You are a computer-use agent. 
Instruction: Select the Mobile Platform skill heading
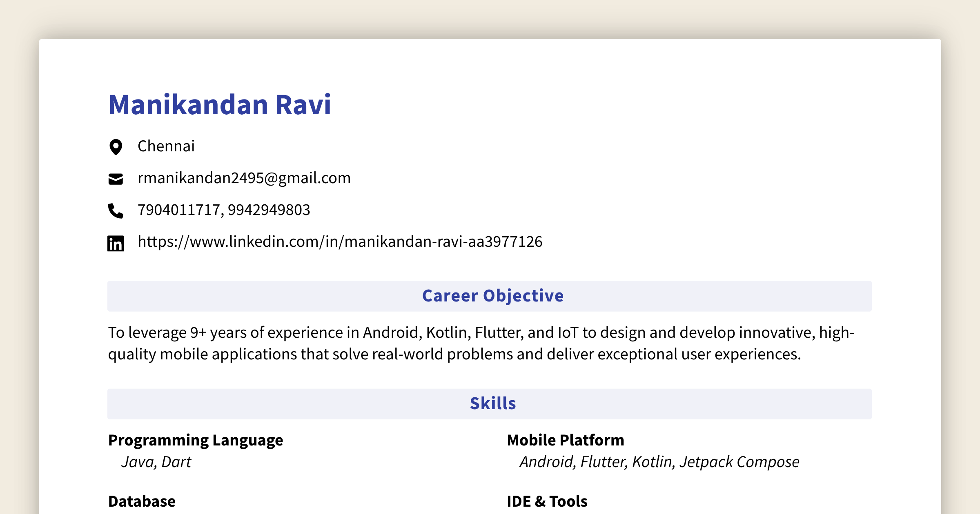(x=565, y=441)
